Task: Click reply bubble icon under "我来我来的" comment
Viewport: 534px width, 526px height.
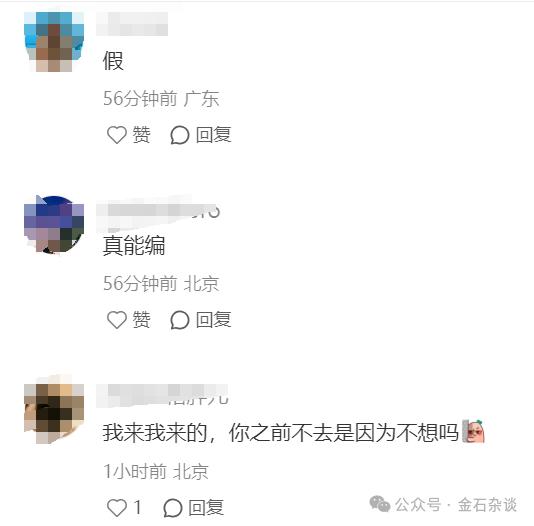Action: click(x=173, y=508)
